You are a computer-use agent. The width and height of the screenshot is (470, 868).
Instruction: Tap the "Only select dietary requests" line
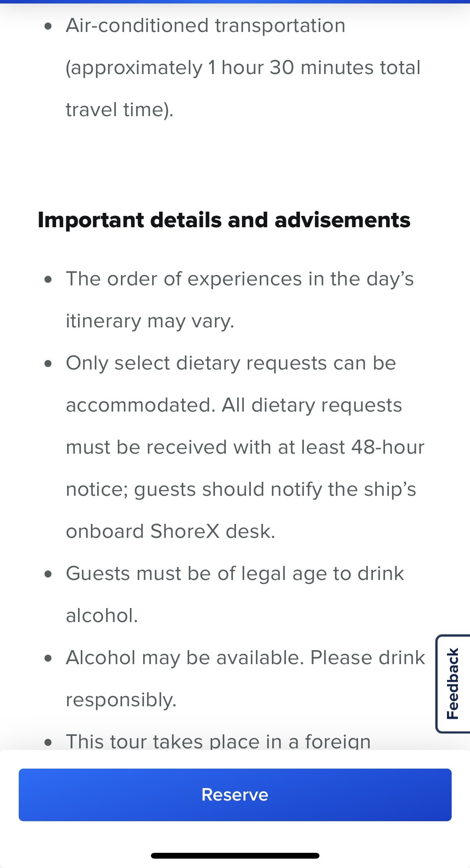[231, 363]
